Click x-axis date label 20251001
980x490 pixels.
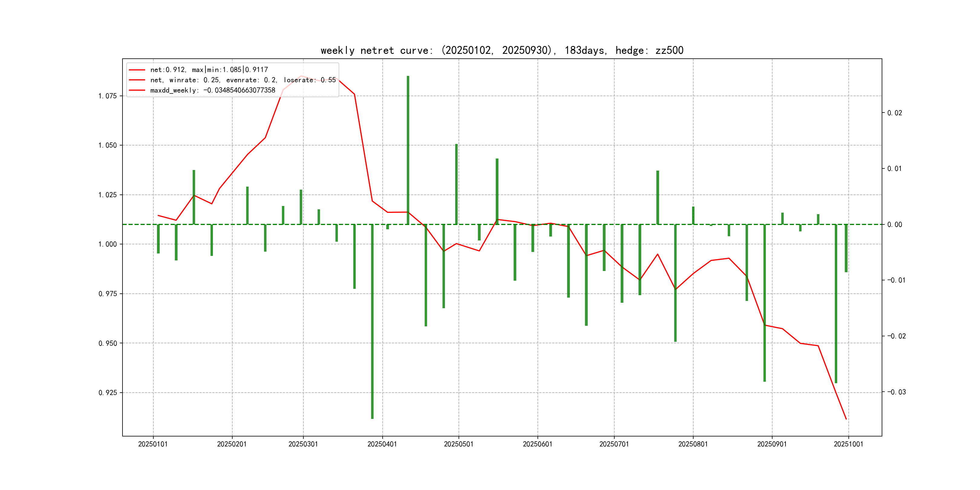848,444
